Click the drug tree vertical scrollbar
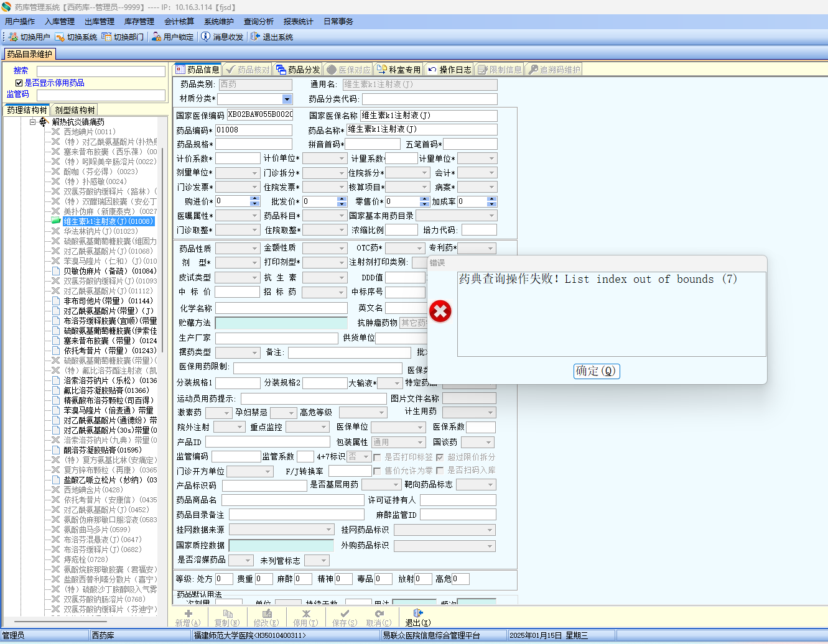The image size is (828, 644). 162,249
